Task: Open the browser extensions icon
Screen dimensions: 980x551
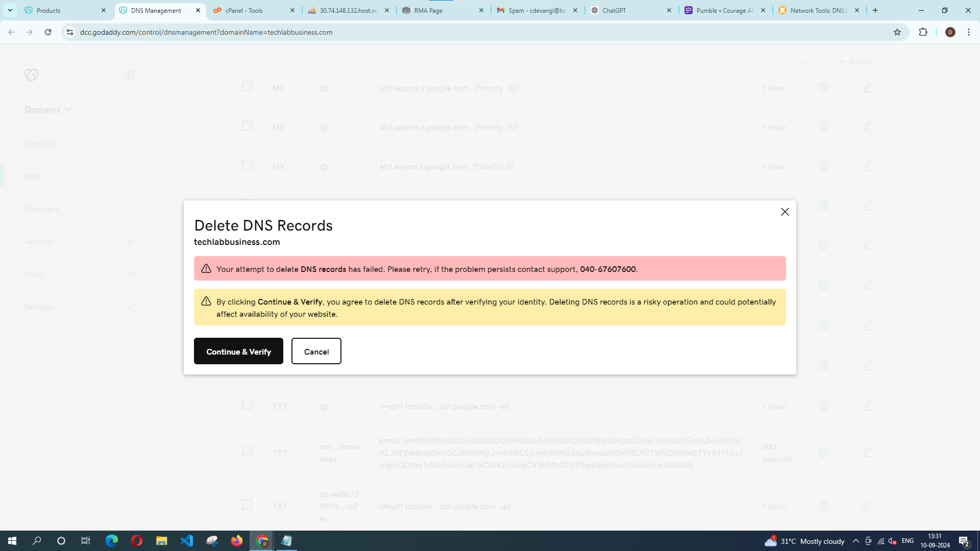Action: 923,32
